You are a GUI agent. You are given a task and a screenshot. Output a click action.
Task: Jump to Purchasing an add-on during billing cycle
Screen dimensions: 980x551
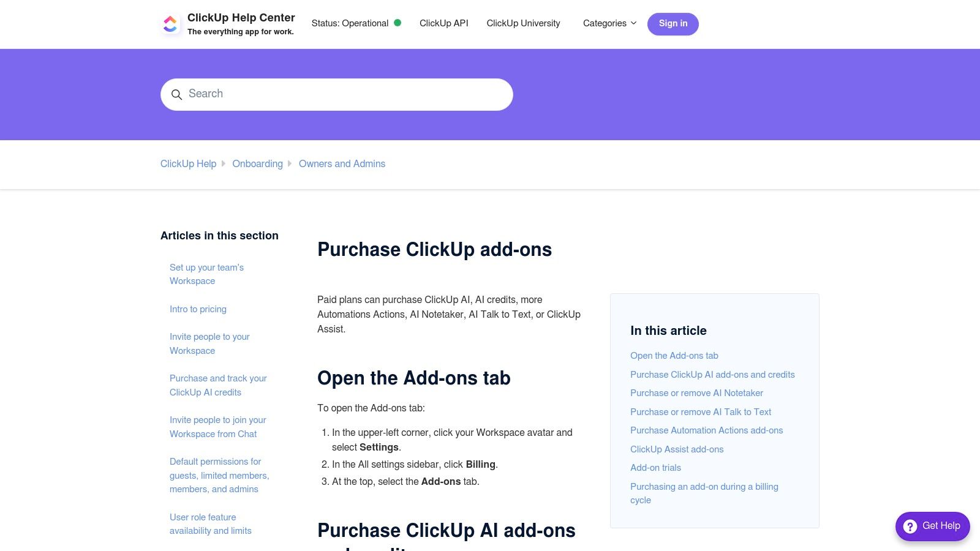coord(704,493)
